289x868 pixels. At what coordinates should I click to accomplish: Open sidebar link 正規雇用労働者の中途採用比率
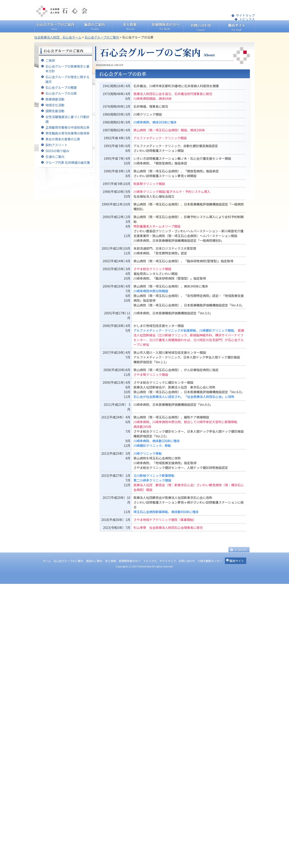68,127
